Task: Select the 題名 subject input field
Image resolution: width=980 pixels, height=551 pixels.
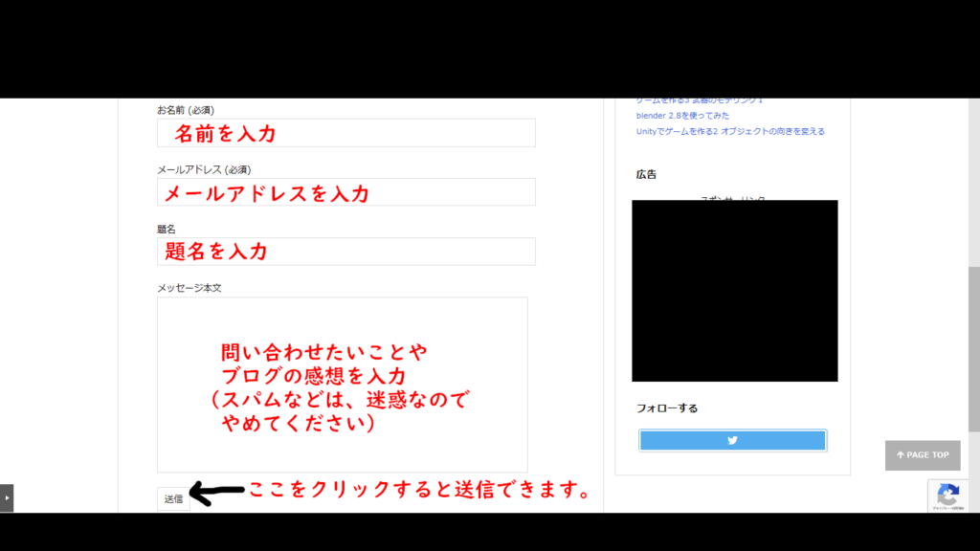Action: 345,252
